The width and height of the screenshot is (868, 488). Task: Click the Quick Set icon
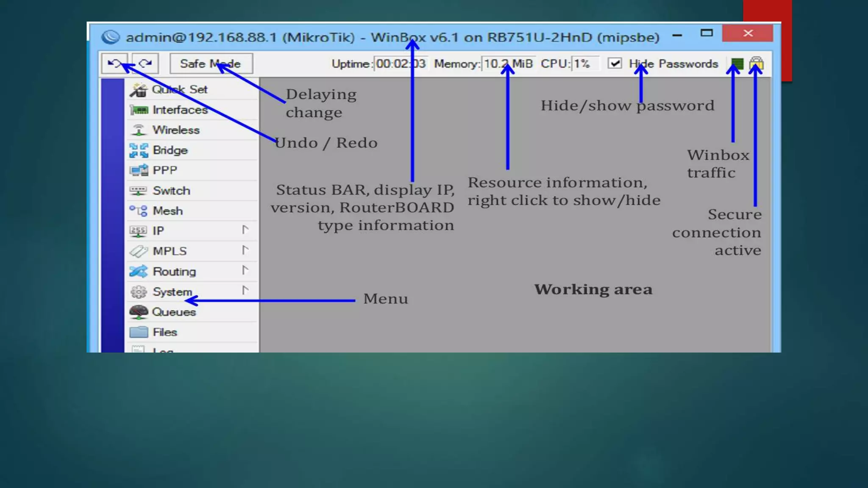(x=138, y=90)
